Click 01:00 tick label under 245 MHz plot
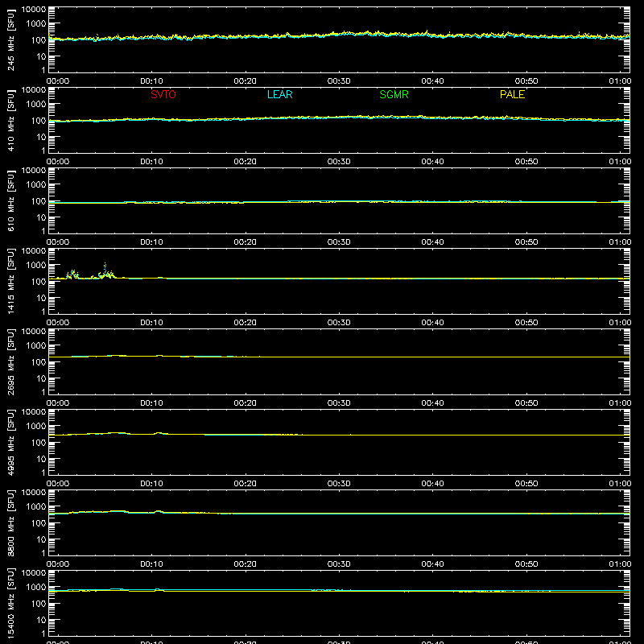The width and height of the screenshot is (644, 644). click(x=620, y=81)
